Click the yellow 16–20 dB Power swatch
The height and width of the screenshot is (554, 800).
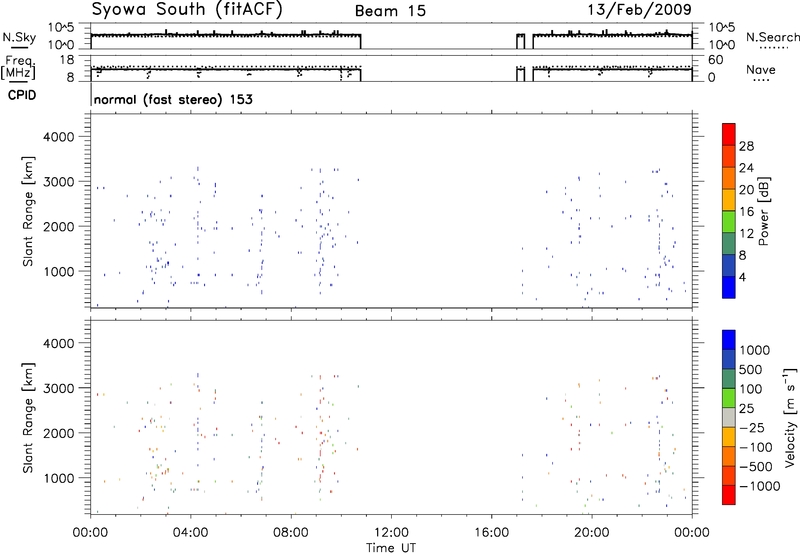coord(729,199)
